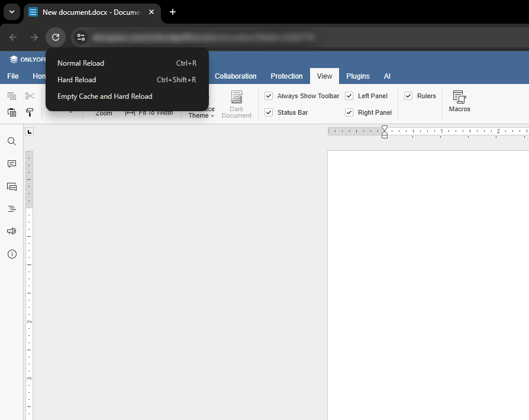The height and width of the screenshot is (420, 529).
Task: Switch to the Plugins tab
Action: point(357,76)
